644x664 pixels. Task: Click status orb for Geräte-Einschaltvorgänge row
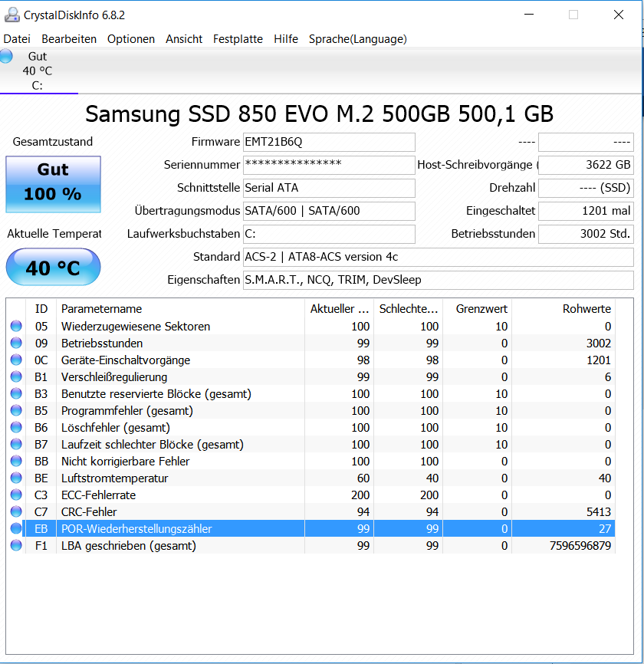[16, 360]
